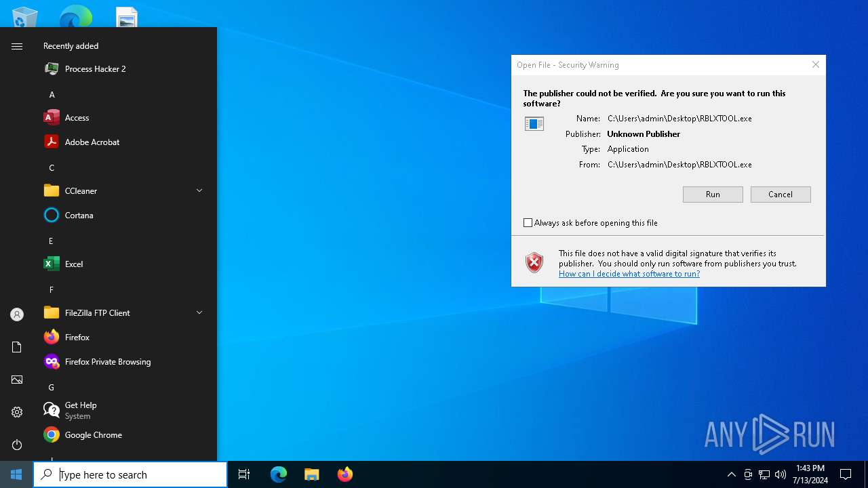The image size is (868, 488).
Task: Open Microsoft Edge from the taskbar
Action: tap(279, 474)
